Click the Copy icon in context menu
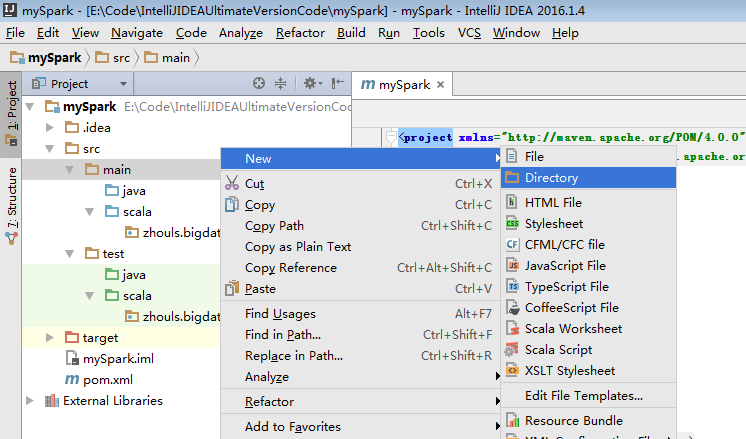 (232, 204)
